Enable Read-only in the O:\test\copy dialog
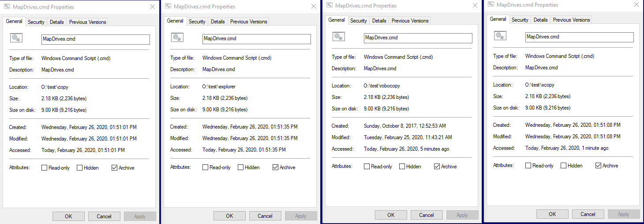 coord(45,168)
